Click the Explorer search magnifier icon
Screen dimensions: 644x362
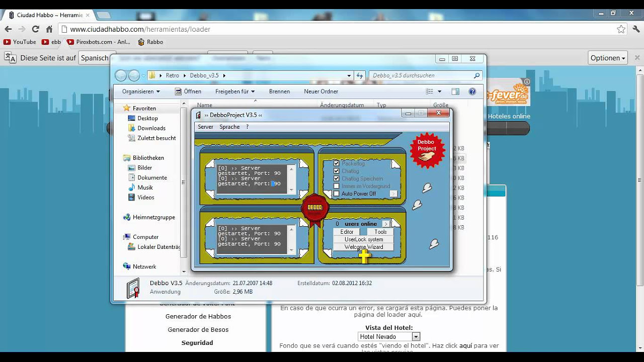pos(477,75)
